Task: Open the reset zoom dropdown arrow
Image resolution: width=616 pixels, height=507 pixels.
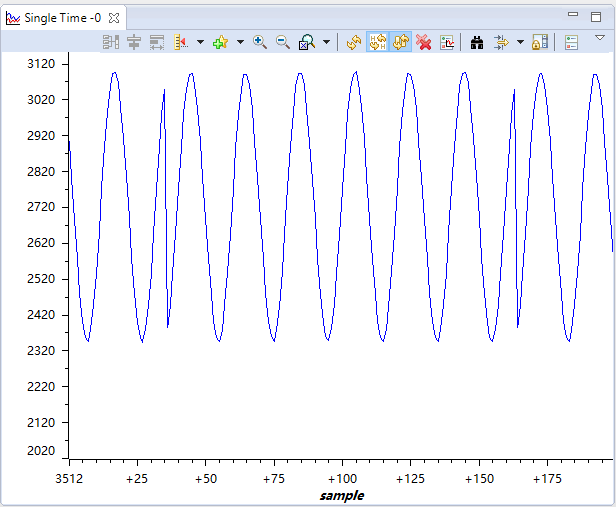Action: 326,42
